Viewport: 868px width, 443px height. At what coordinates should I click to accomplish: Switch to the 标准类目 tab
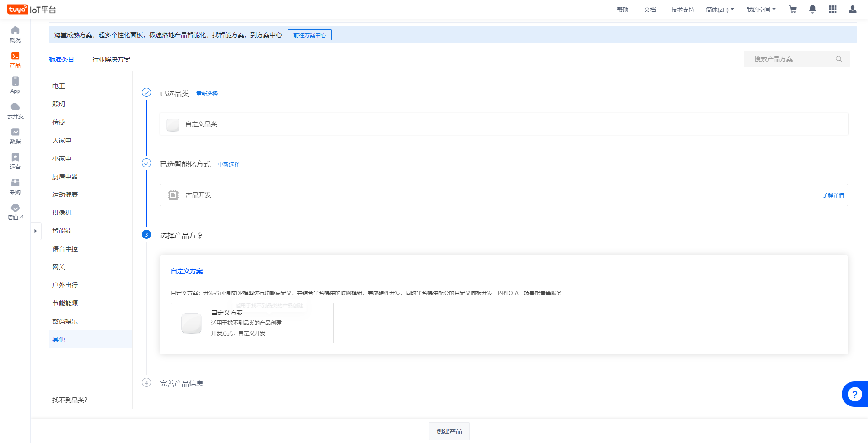point(61,59)
